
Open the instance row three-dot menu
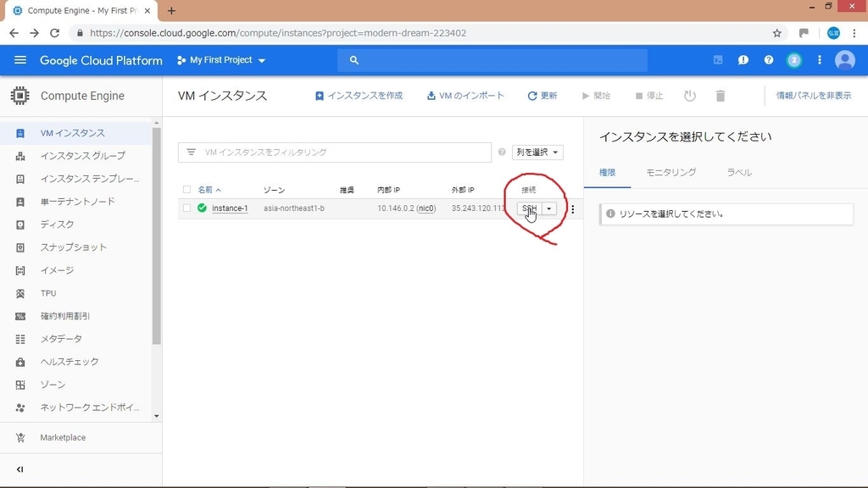573,208
